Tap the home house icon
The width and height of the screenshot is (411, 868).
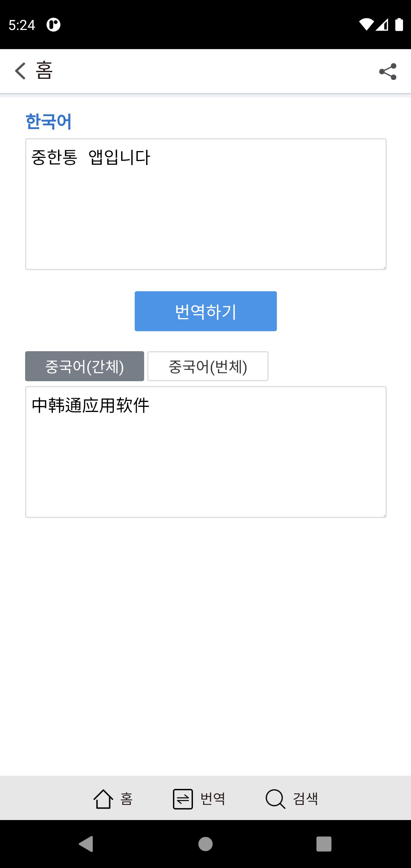pyautogui.click(x=103, y=799)
